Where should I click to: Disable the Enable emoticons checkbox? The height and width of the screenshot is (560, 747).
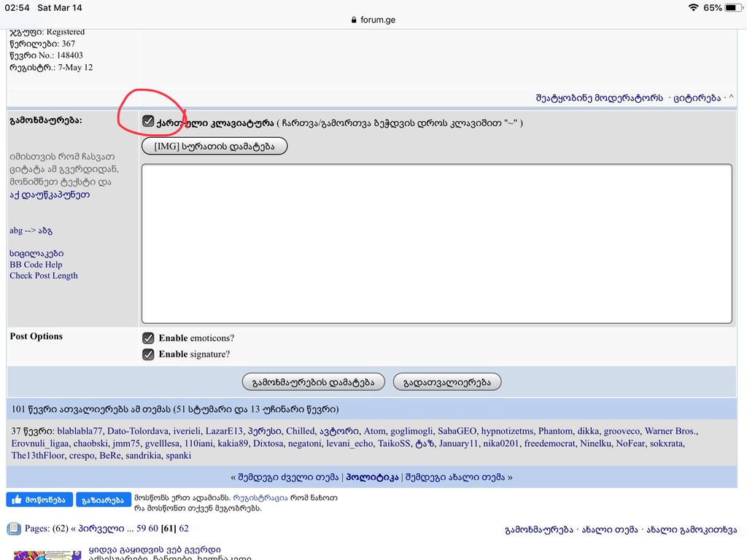pos(148,338)
